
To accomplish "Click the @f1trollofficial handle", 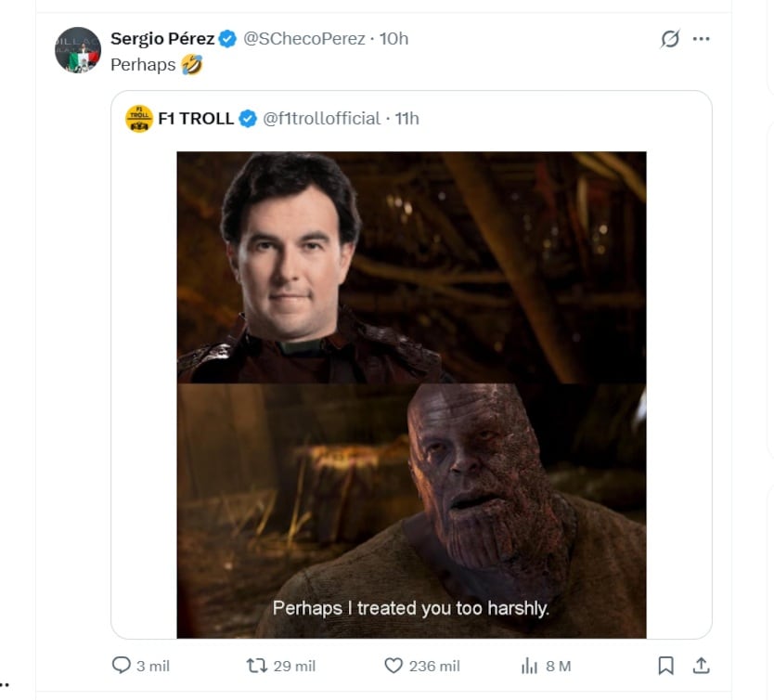I will pyautogui.click(x=321, y=118).
